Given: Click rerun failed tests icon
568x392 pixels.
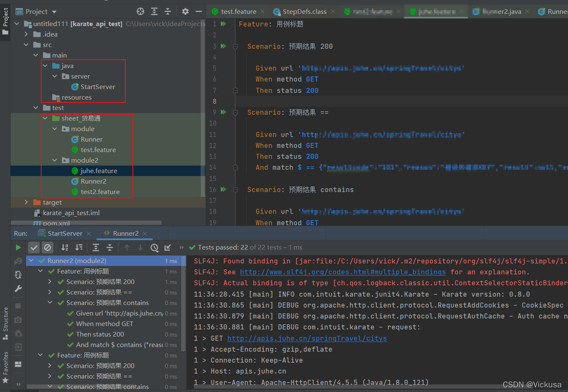Looking at the screenshot, I should pos(18,261).
